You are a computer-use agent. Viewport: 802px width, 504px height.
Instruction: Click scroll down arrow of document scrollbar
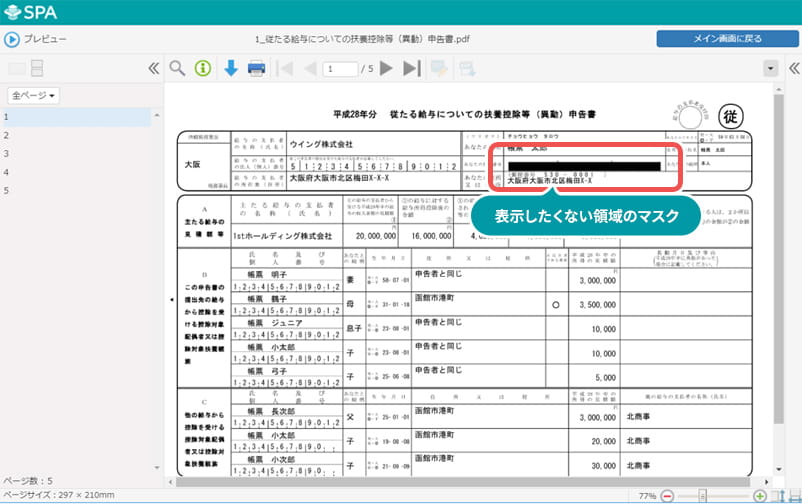click(778, 469)
